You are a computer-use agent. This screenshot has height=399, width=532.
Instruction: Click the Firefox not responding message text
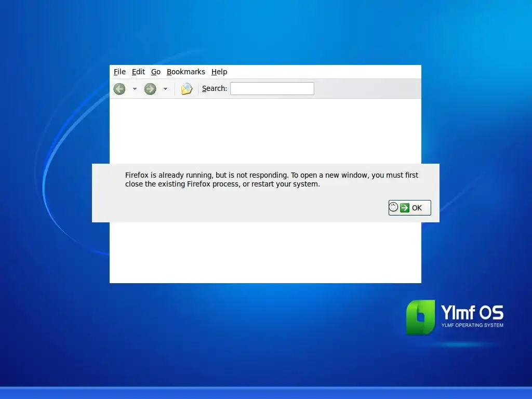271,179
